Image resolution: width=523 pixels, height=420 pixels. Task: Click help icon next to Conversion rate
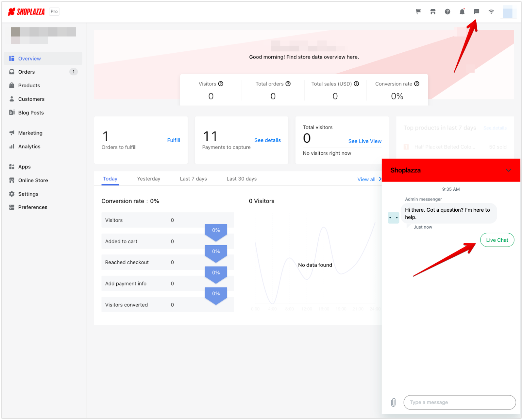[417, 84]
